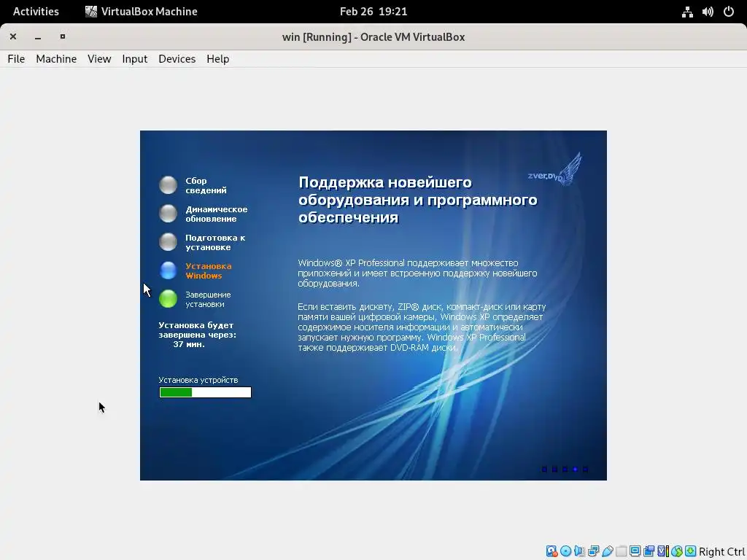This screenshot has width=747, height=560.
Task: Open the Feb 26 19:21 clock menu
Action: tap(373, 12)
